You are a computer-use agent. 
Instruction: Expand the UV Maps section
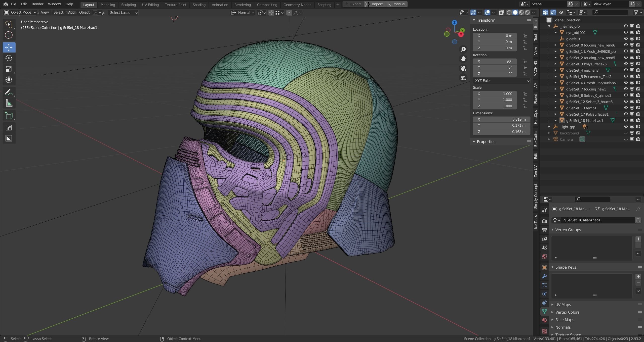[563, 305]
